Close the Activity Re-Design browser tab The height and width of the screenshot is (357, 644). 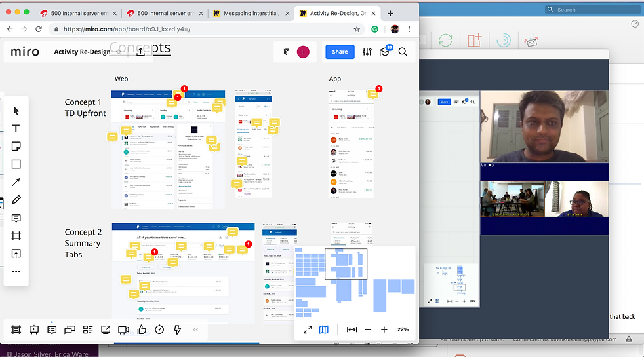373,13
